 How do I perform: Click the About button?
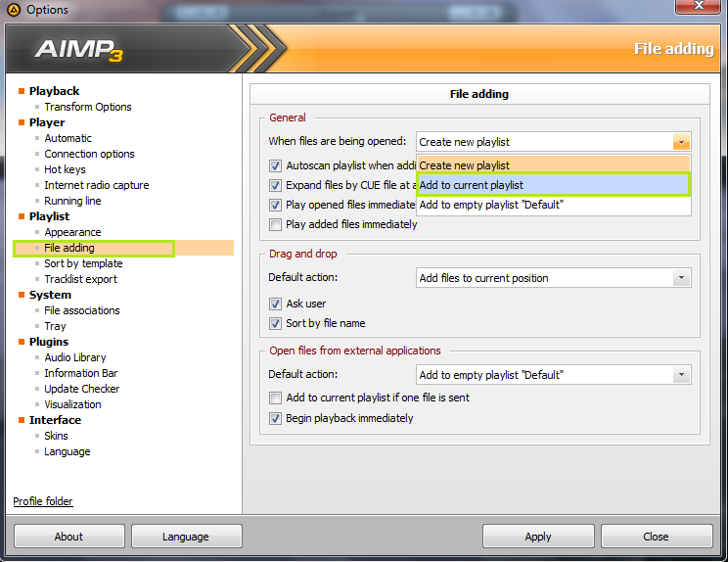(x=69, y=537)
